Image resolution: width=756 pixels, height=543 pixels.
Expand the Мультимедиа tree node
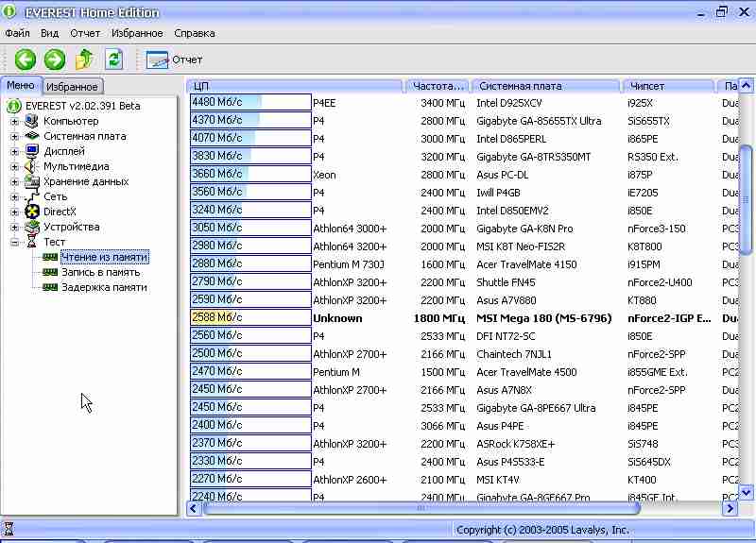[14, 167]
